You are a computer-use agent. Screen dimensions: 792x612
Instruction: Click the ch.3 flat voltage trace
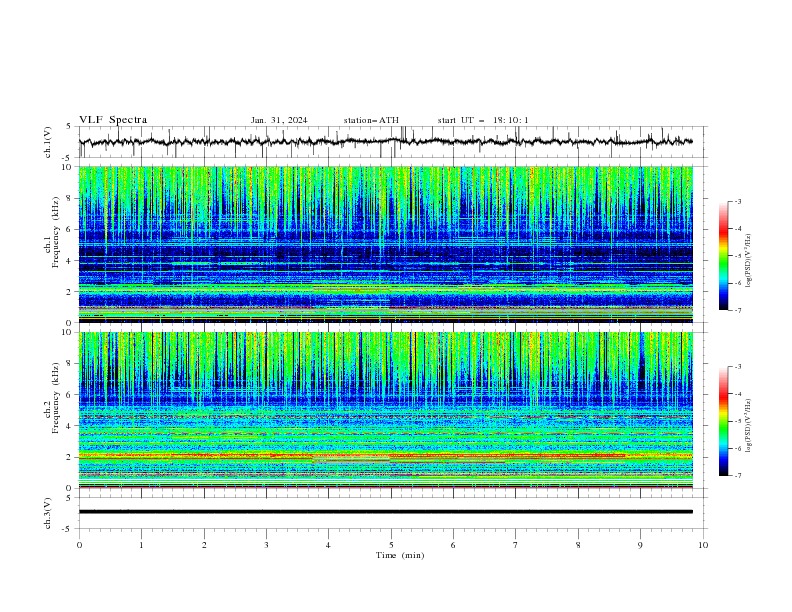click(386, 512)
